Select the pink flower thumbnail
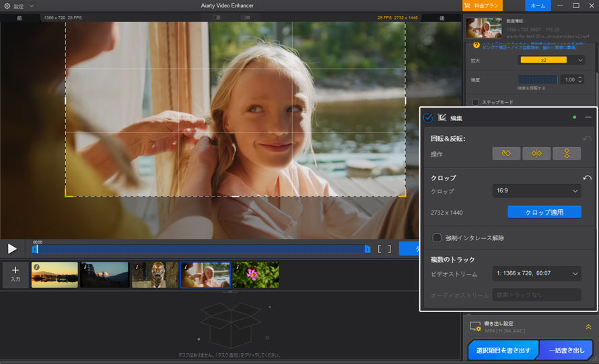Screen dimensions: 599x364 (x=256, y=275)
